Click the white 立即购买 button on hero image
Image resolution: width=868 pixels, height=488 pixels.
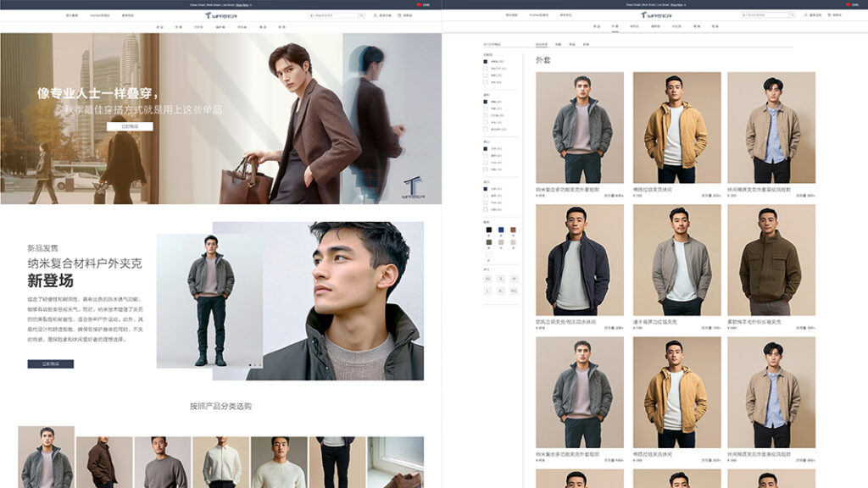[130, 127]
